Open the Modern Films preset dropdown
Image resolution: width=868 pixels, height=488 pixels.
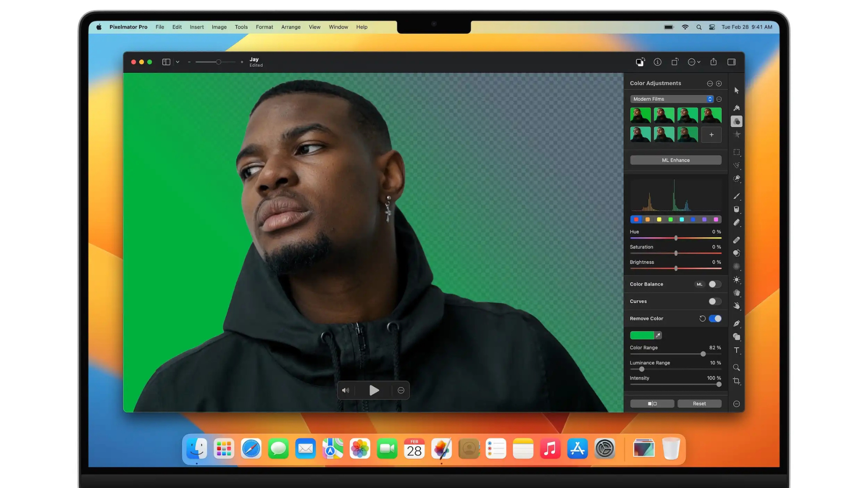[672, 99]
